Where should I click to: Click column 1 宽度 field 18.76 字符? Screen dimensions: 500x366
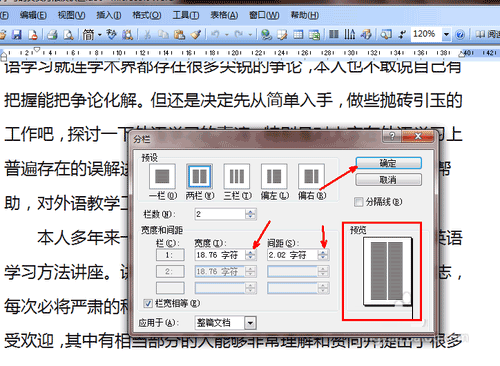pos(220,255)
